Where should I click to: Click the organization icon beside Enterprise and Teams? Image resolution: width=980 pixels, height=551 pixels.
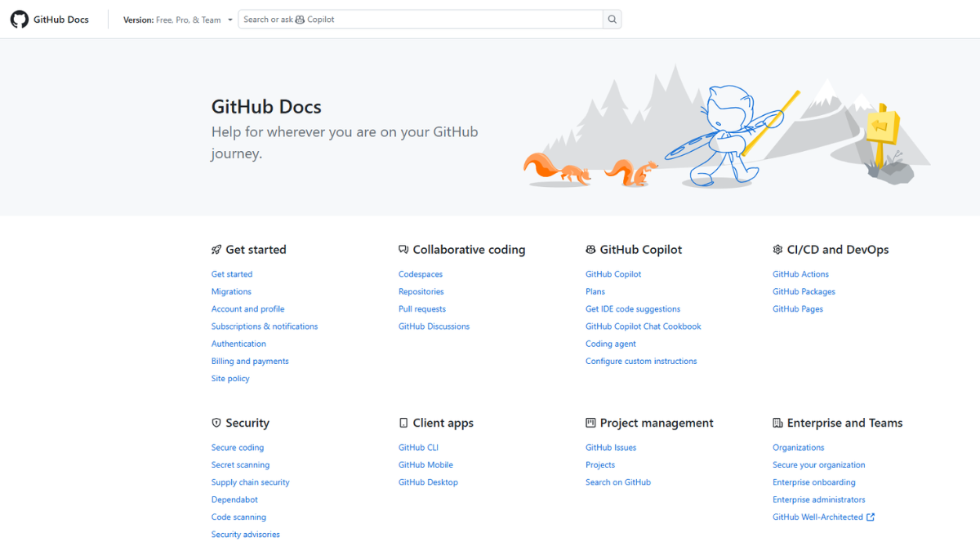click(x=777, y=422)
